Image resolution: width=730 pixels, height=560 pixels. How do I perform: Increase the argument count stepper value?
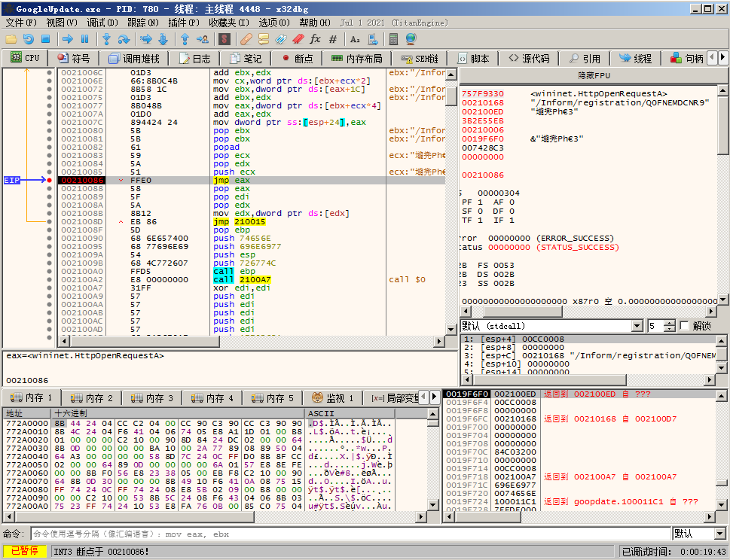click(671, 323)
